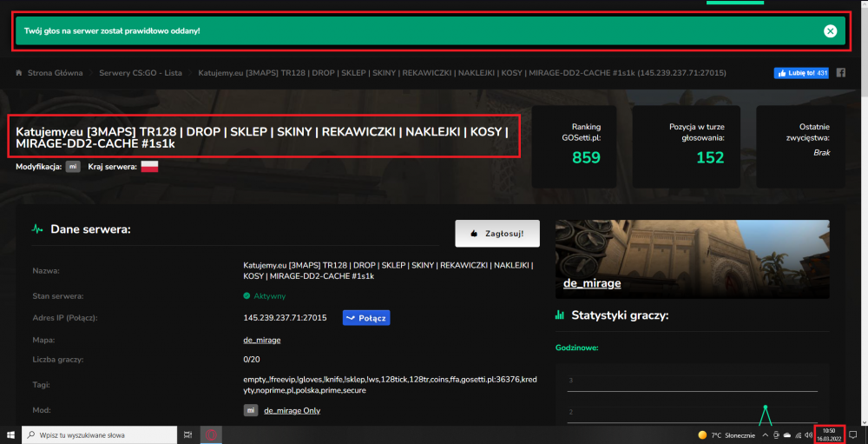Screen dimensions: 868x444
Task: Click the mi badge in Mod row
Action: tap(251, 411)
